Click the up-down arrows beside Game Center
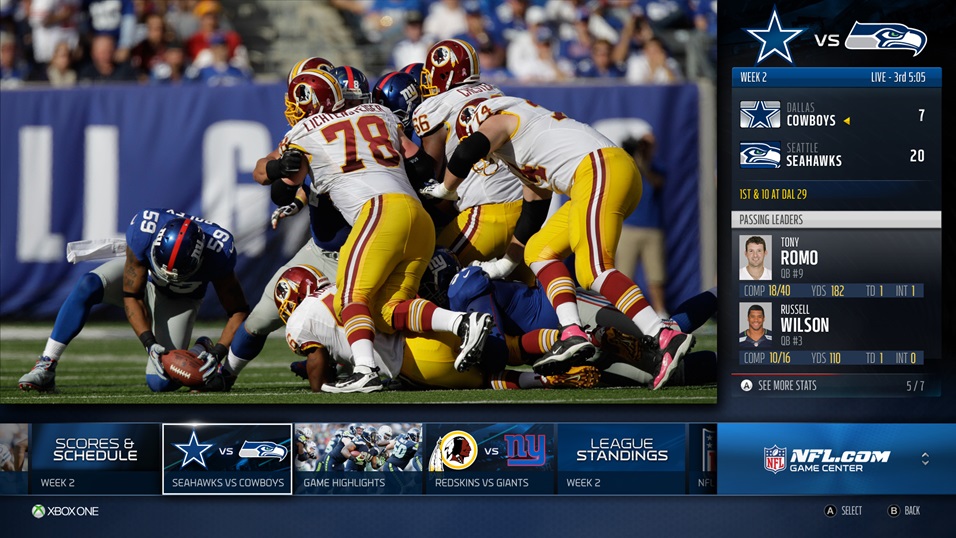The width and height of the screenshot is (956, 538). pyautogui.click(x=925, y=459)
